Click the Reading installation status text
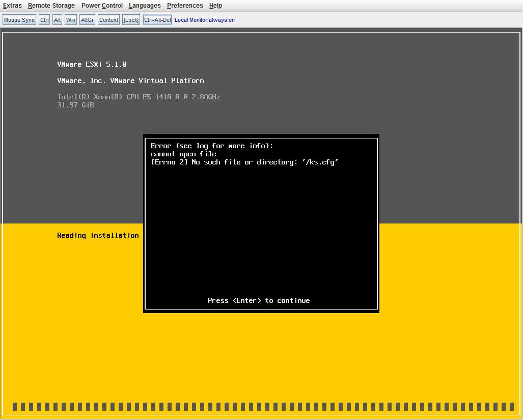 pyautogui.click(x=98, y=235)
